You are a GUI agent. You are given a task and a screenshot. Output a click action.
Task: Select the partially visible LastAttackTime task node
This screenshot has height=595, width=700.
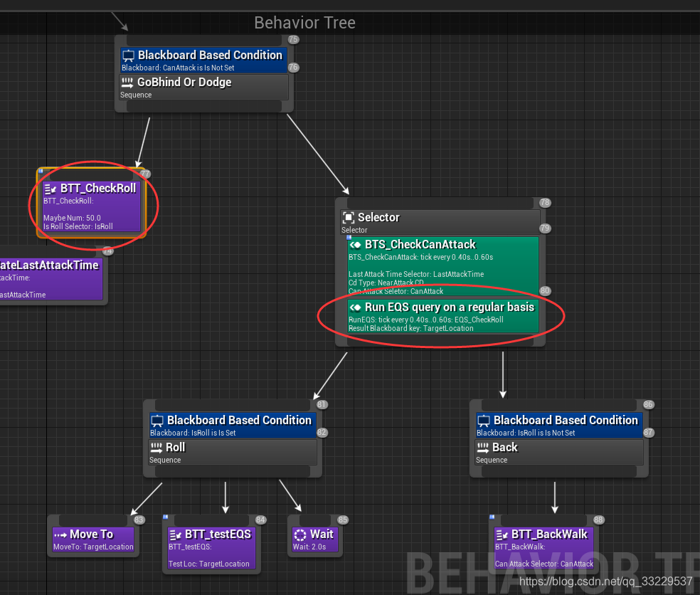[51, 278]
